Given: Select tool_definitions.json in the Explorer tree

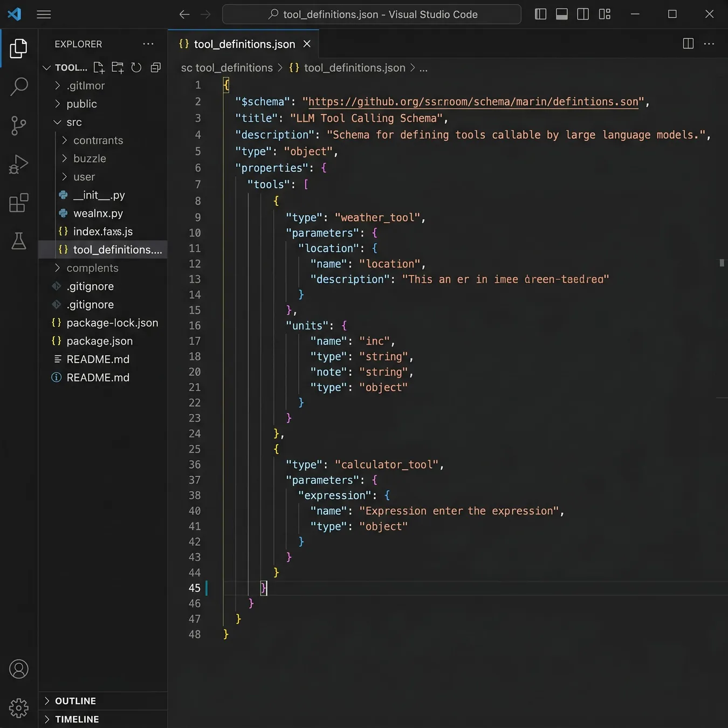Looking at the screenshot, I should [x=103, y=250].
